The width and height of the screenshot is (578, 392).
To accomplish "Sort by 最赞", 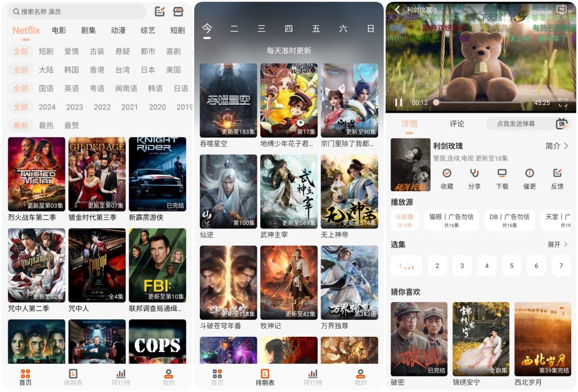I will [x=72, y=126].
